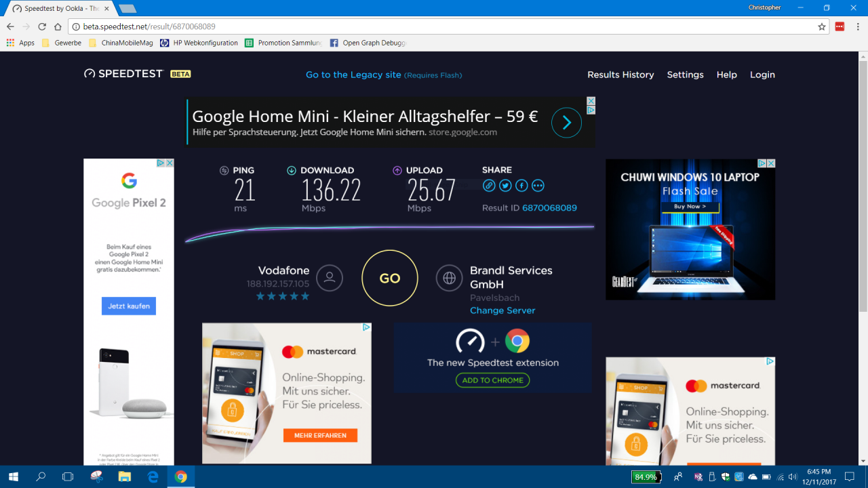Click the address bar URL
This screenshot has width=868, height=488.
pyautogui.click(x=149, y=26)
